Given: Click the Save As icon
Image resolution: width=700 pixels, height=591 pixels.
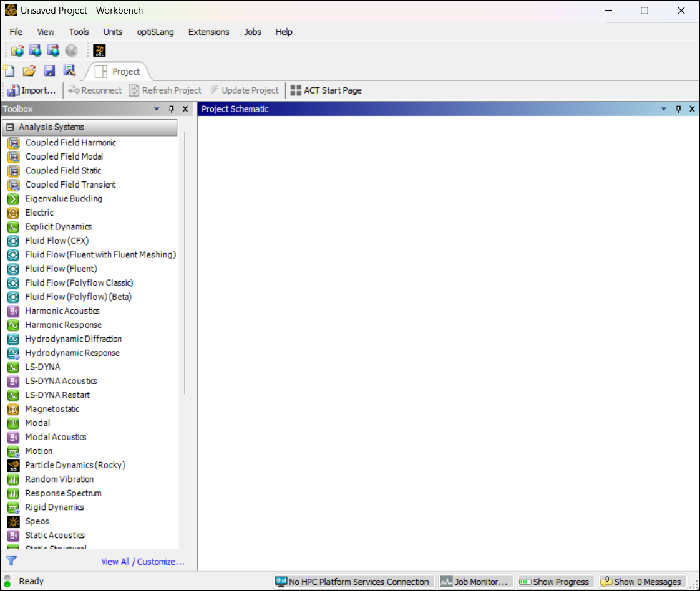Looking at the screenshot, I should 69,71.
